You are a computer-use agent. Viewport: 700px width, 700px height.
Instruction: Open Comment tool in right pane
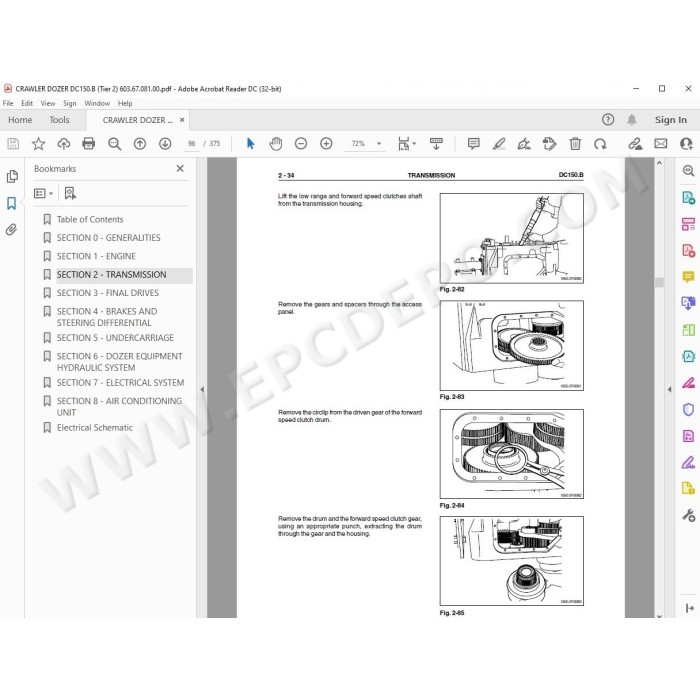point(688,277)
